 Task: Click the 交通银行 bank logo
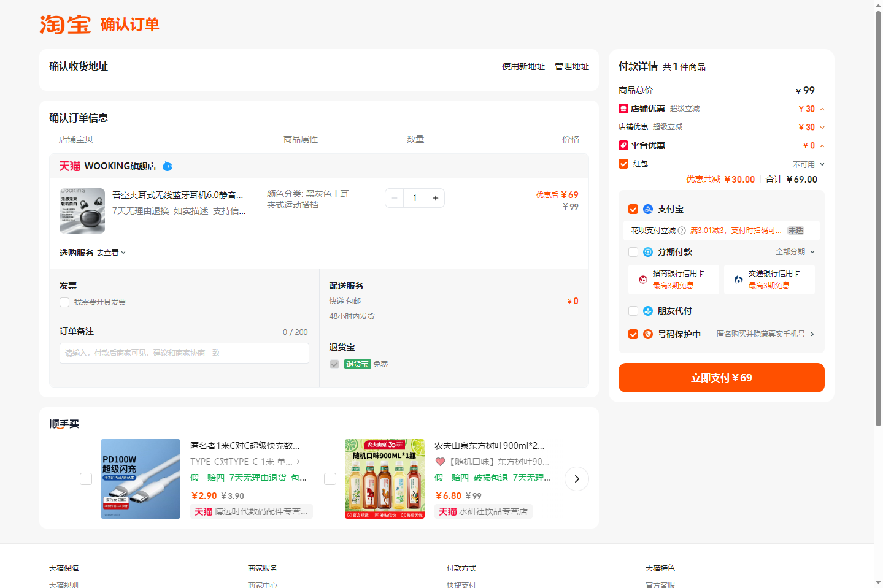(739, 280)
